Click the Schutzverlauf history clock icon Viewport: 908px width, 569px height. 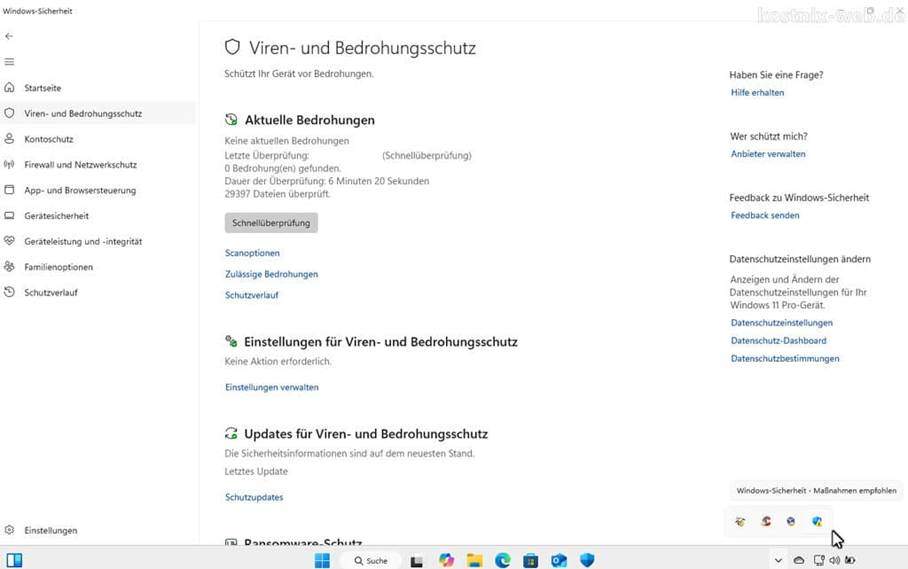(x=9, y=292)
